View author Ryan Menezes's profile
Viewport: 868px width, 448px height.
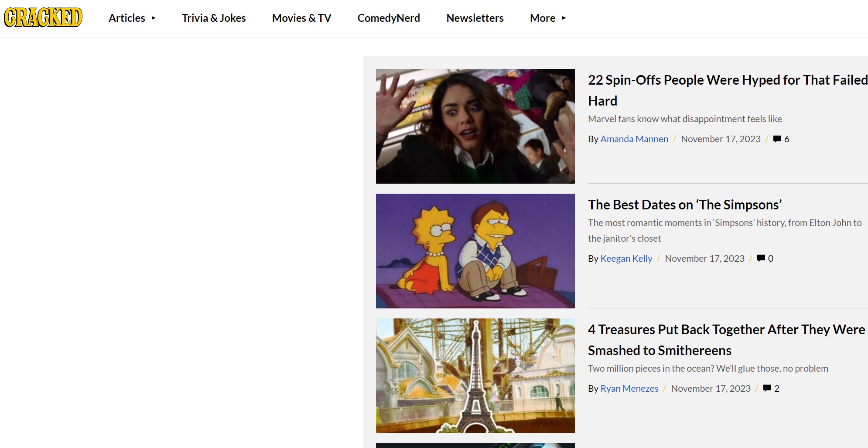tap(629, 388)
